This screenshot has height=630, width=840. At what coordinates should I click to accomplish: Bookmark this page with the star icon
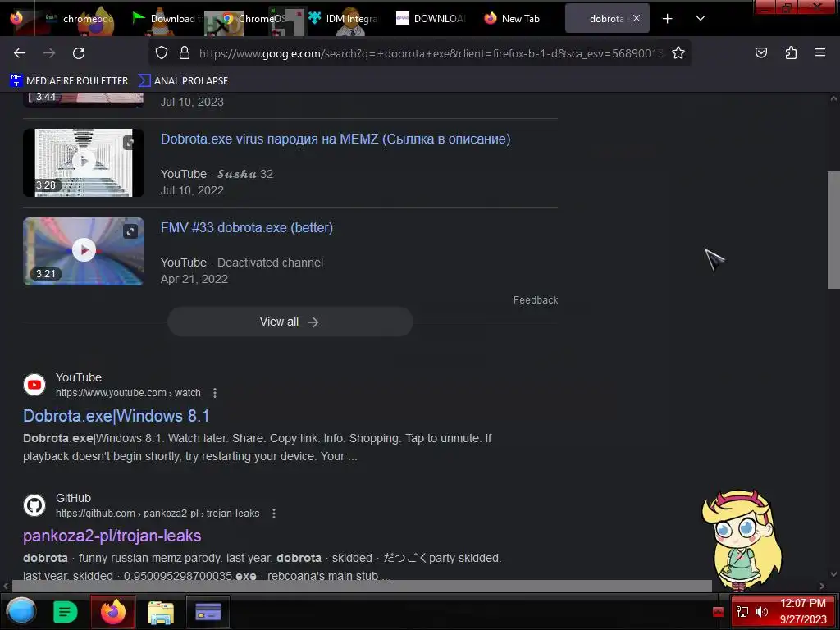pyautogui.click(x=678, y=52)
